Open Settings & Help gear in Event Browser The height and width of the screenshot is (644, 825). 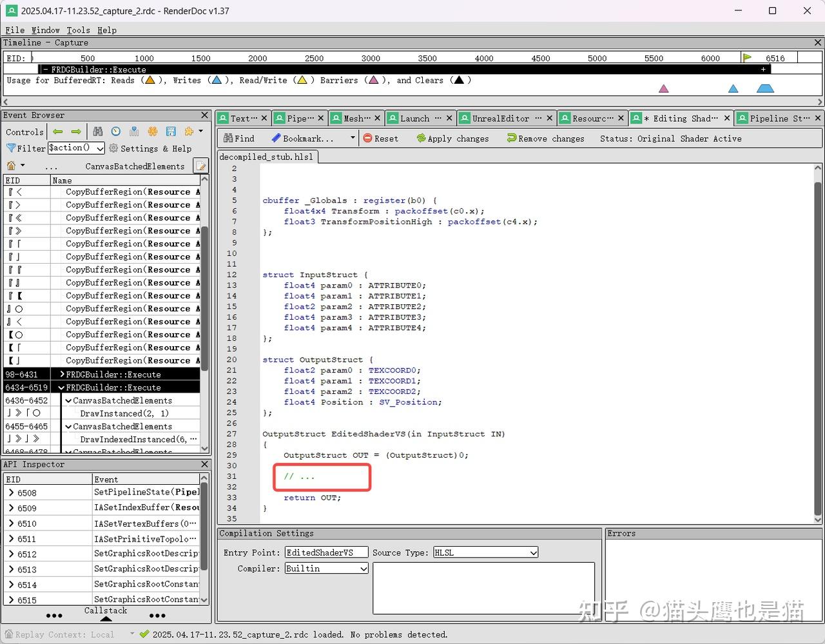coord(114,148)
